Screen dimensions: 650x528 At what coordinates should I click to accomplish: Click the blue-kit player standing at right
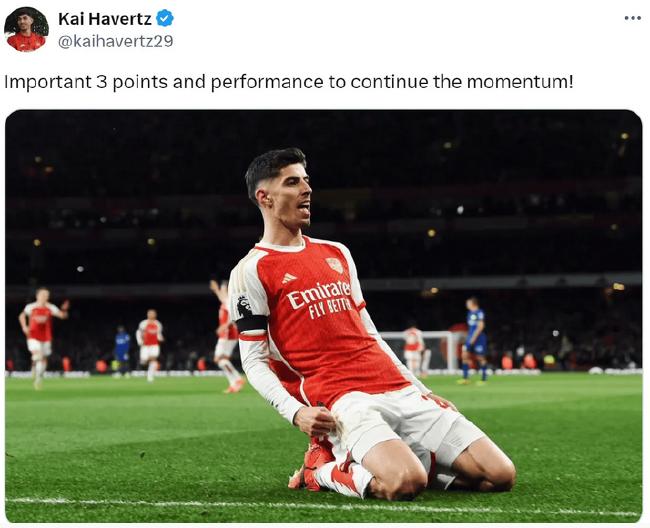pyautogui.click(x=474, y=340)
